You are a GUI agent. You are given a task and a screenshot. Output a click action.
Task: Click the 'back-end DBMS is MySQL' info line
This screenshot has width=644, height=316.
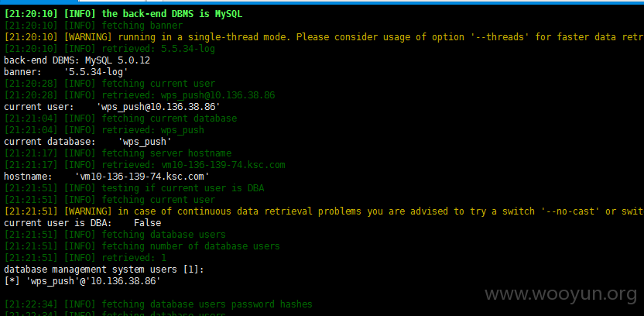click(x=123, y=14)
